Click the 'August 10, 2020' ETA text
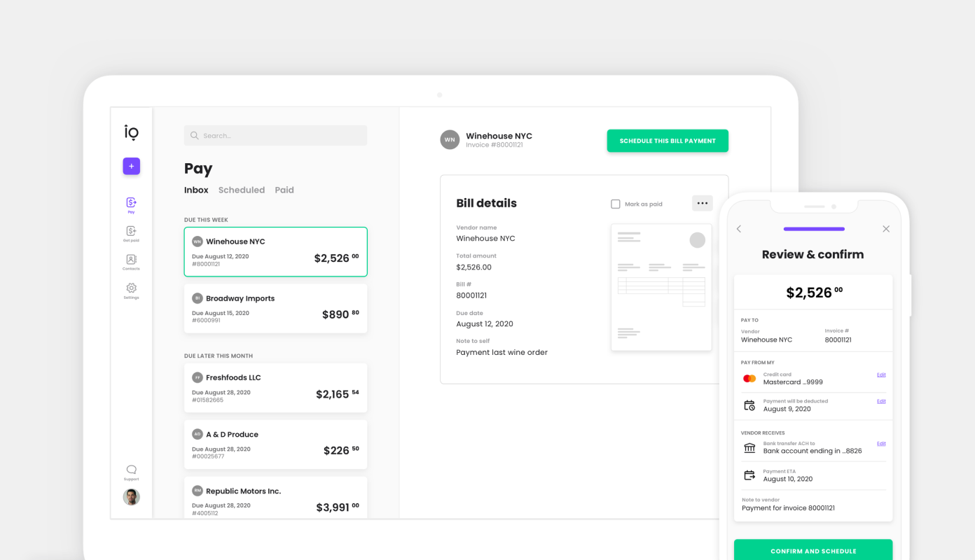The image size is (975, 560). pos(788,479)
